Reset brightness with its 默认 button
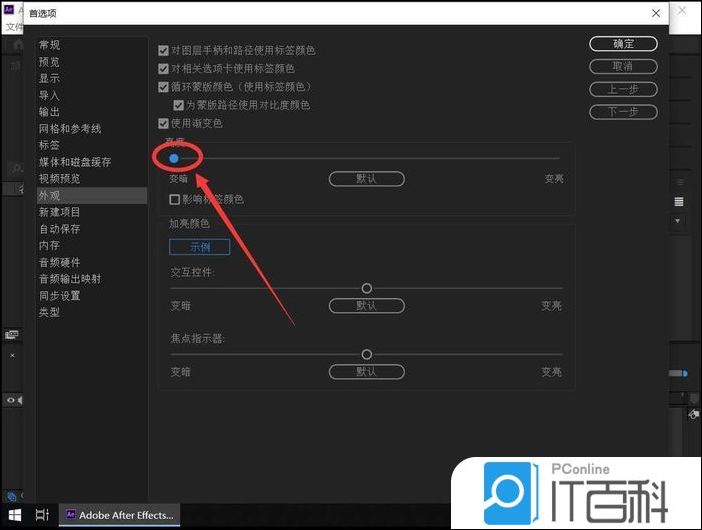 [367, 179]
